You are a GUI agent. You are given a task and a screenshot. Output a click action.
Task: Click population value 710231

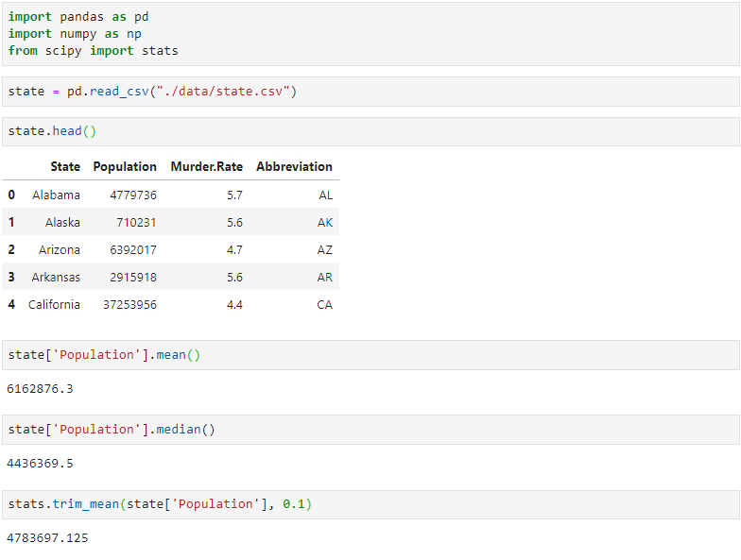[136, 223]
